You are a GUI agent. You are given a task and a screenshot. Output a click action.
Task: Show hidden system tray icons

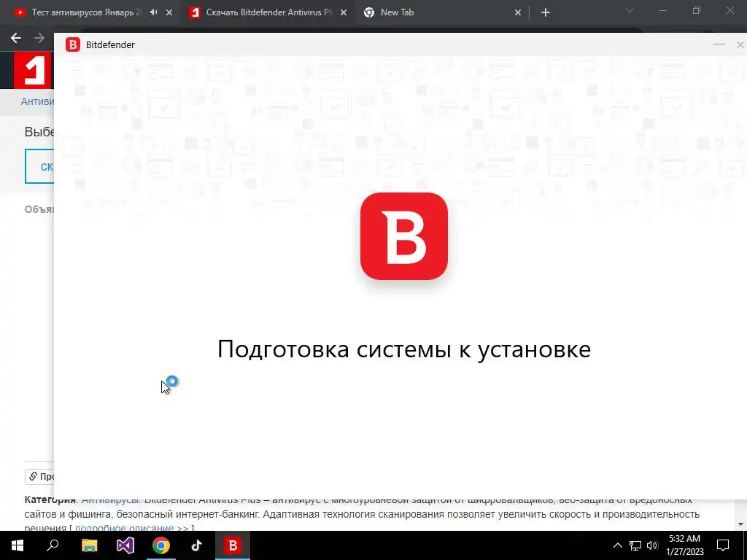tap(617, 545)
